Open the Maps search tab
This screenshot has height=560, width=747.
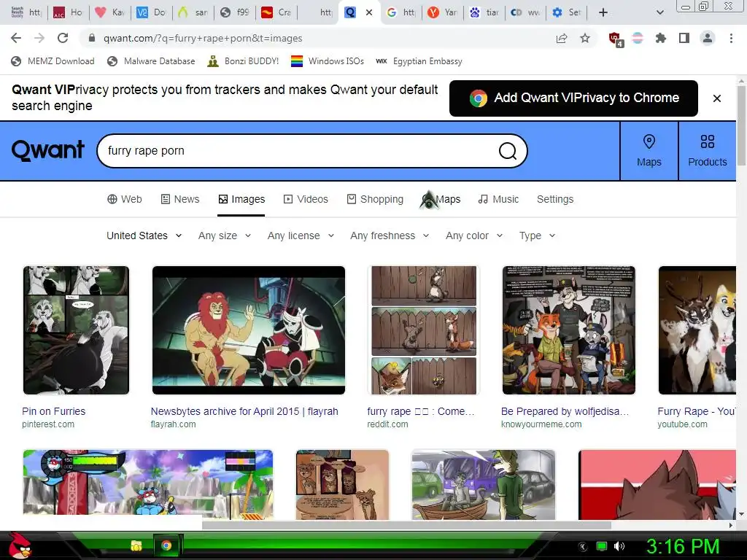tap(441, 199)
